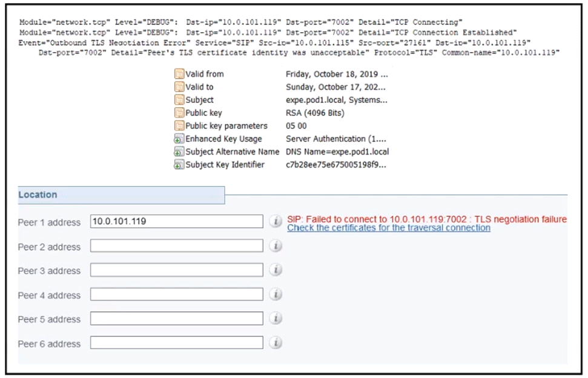Focus the Peer 3 address text box

pyautogui.click(x=176, y=270)
